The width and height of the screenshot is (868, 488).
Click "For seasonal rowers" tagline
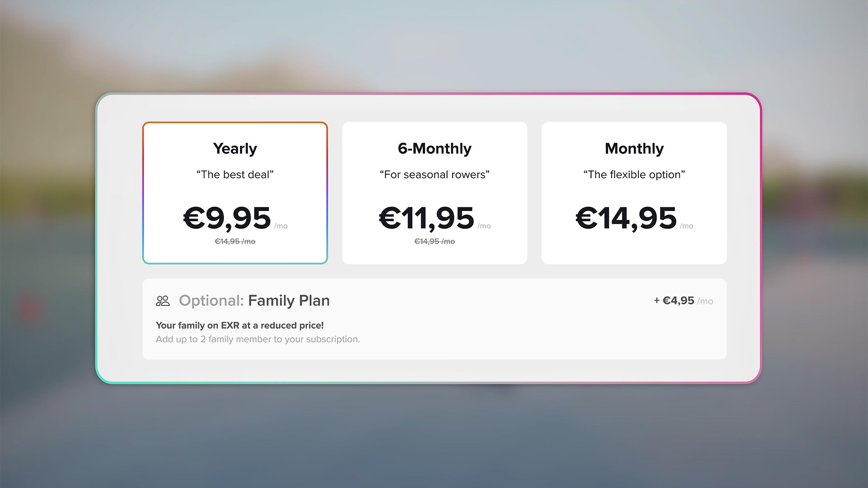click(x=434, y=175)
